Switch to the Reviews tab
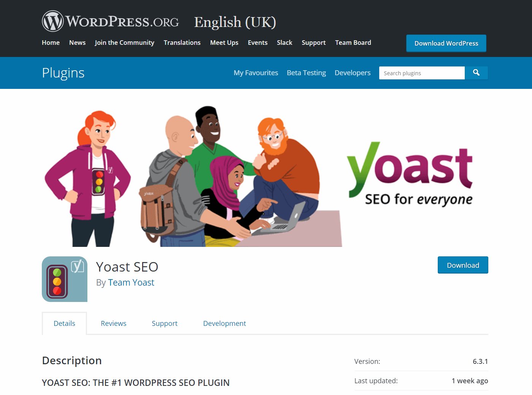The width and height of the screenshot is (532, 395). pos(113,323)
